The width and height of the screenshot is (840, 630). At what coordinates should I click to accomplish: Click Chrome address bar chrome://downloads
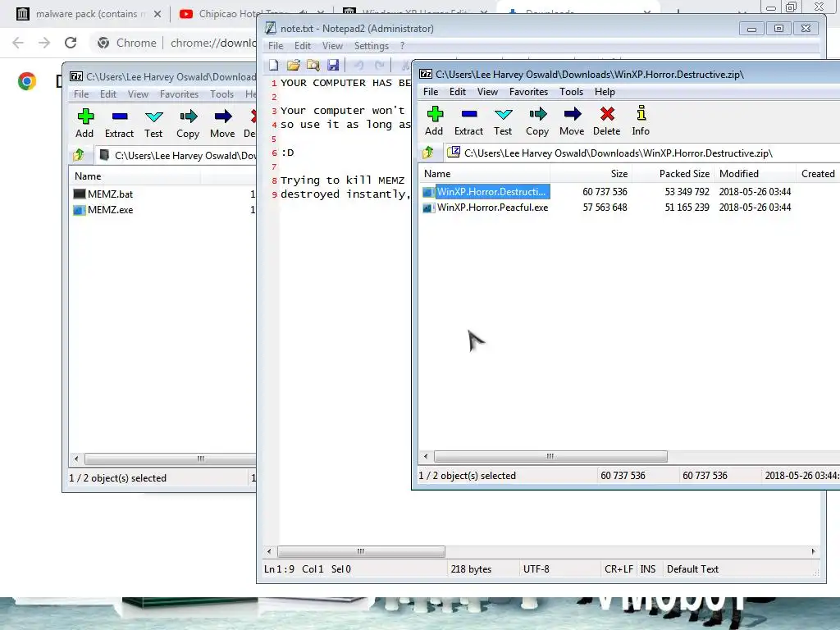click(212, 43)
